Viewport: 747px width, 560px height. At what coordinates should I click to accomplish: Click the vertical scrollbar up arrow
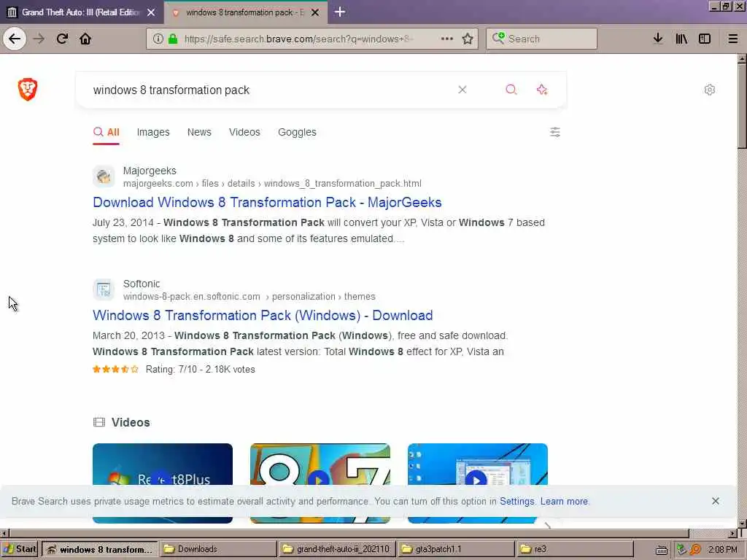pos(742,58)
